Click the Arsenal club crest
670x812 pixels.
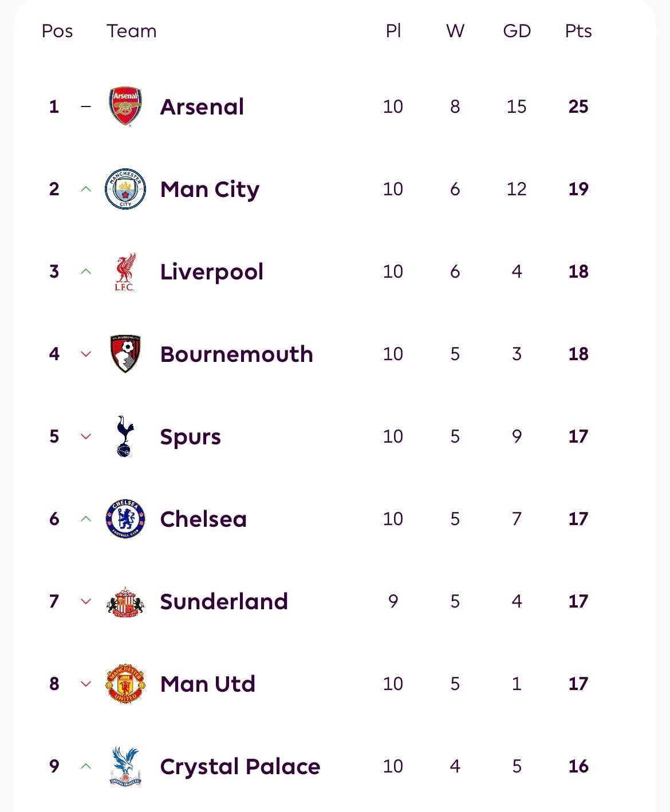(125, 107)
